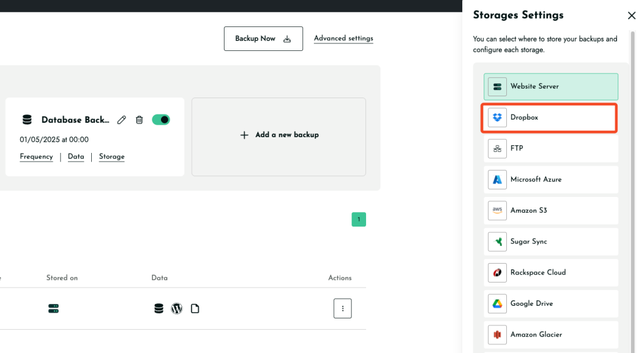The width and height of the screenshot is (644, 353).
Task: Edit Database Backup with the pencil icon
Action: pos(121,120)
